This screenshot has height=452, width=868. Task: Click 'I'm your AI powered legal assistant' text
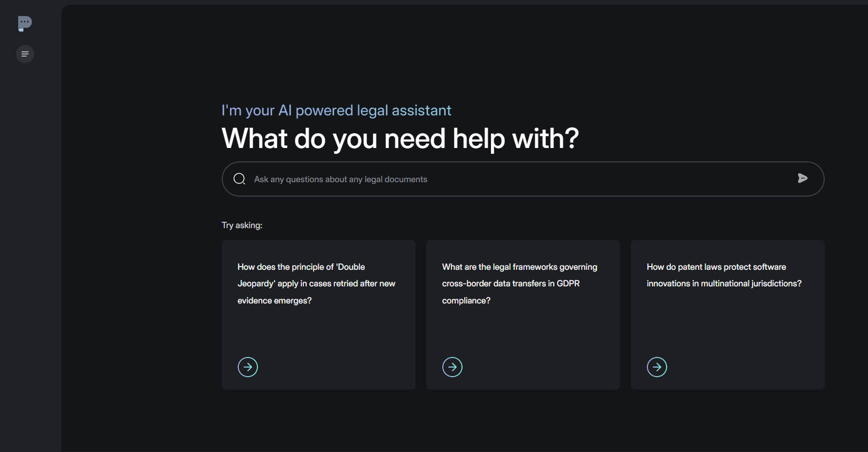coord(337,111)
